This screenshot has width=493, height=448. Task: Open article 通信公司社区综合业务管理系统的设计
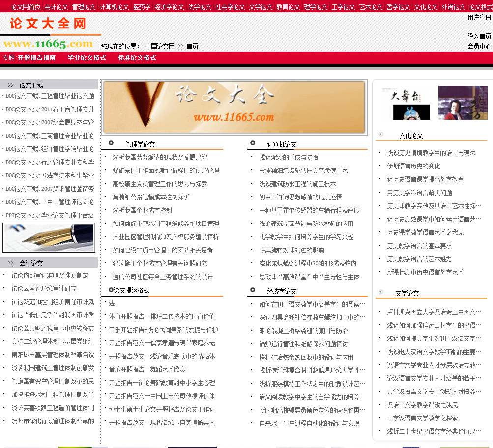[163, 277]
